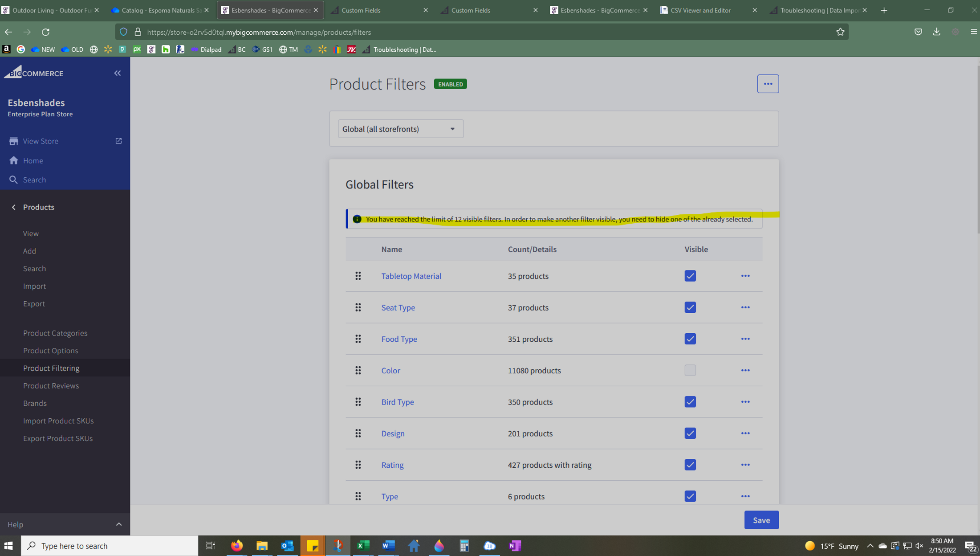Uncheck visibility for Rating filter
Viewport: 980px width, 556px height.
690,465
